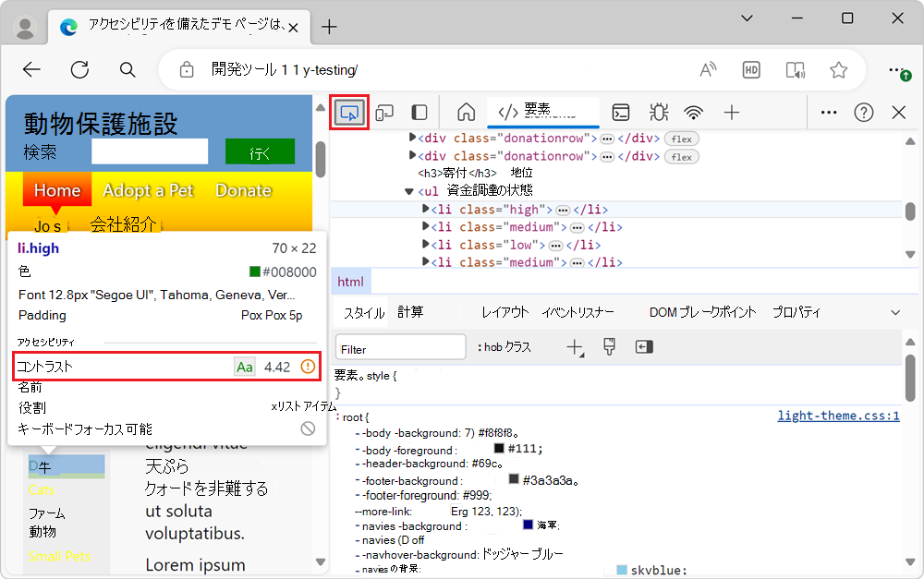
Task: Toggle the sidebar panel icon in DevTools
Action: coord(419,112)
